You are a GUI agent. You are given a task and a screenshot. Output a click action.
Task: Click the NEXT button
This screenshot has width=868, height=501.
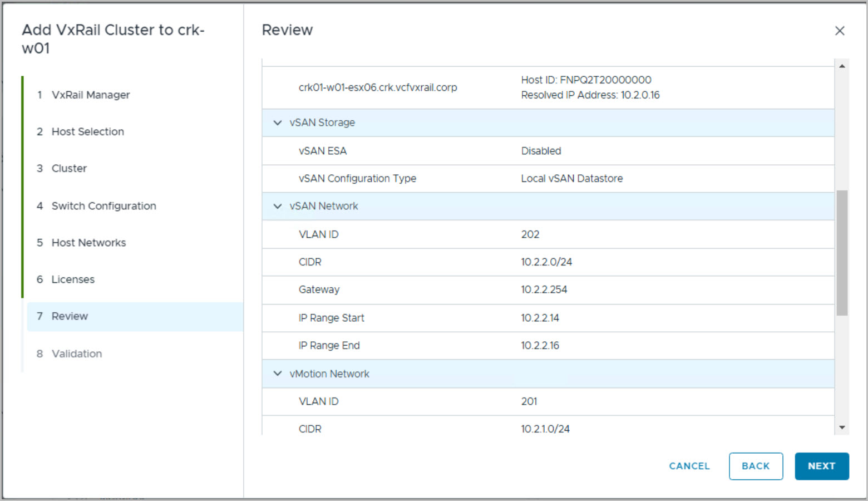[821, 466]
